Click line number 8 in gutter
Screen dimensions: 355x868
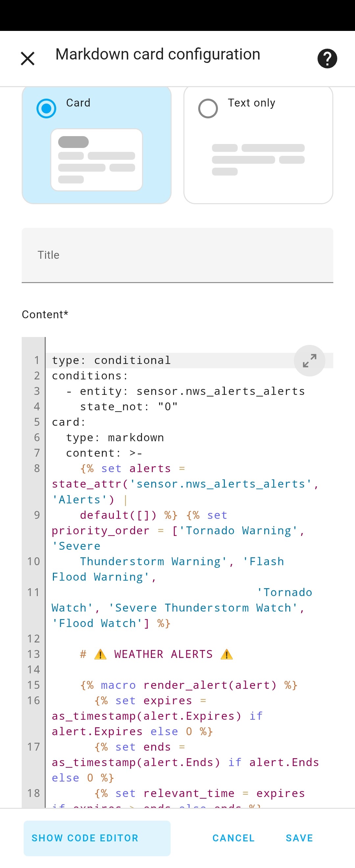(x=37, y=469)
